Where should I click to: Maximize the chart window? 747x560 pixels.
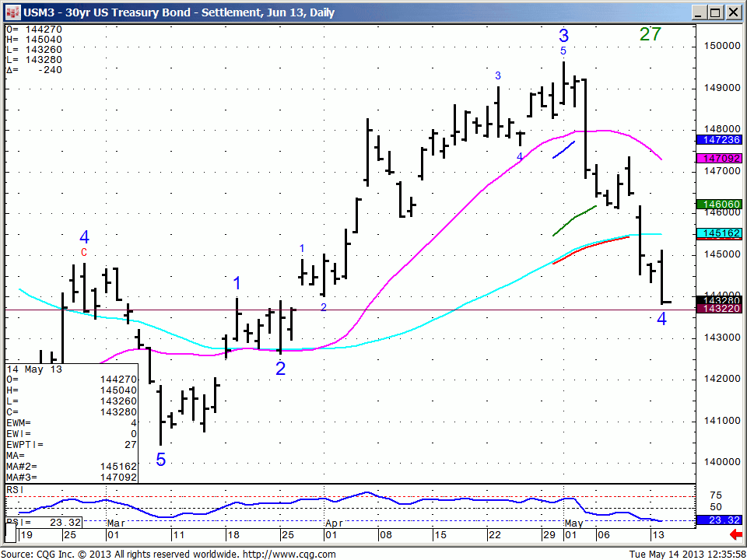tap(714, 12)
